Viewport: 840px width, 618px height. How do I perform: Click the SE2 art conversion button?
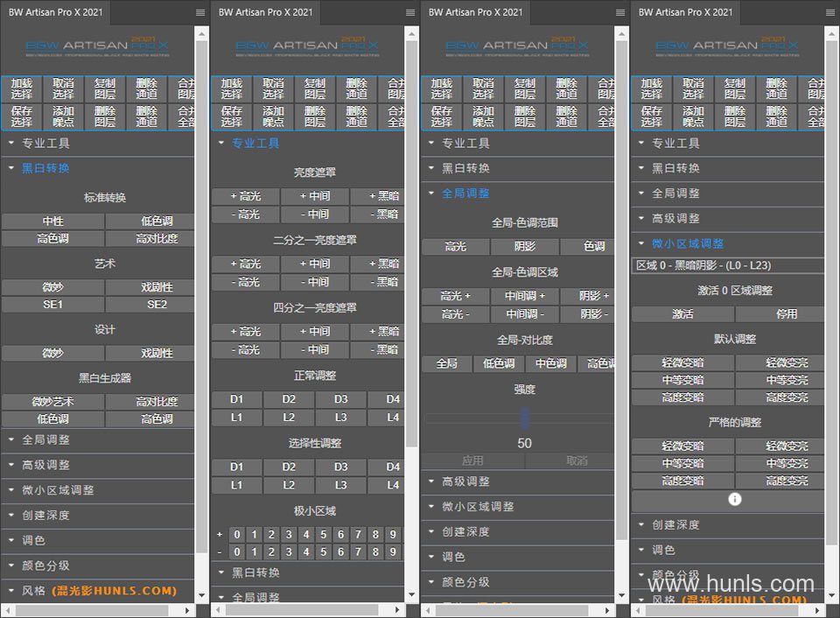point(157,304)
